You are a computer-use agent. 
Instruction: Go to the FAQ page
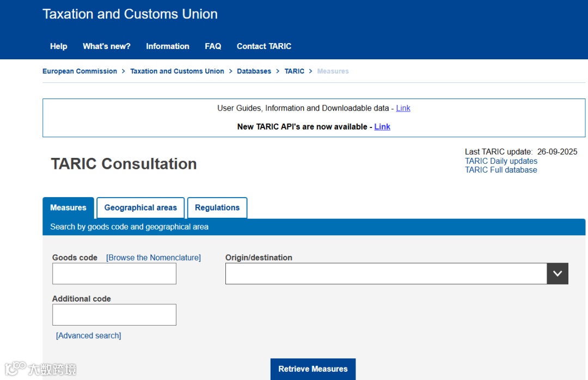click(x=213, y=46)
